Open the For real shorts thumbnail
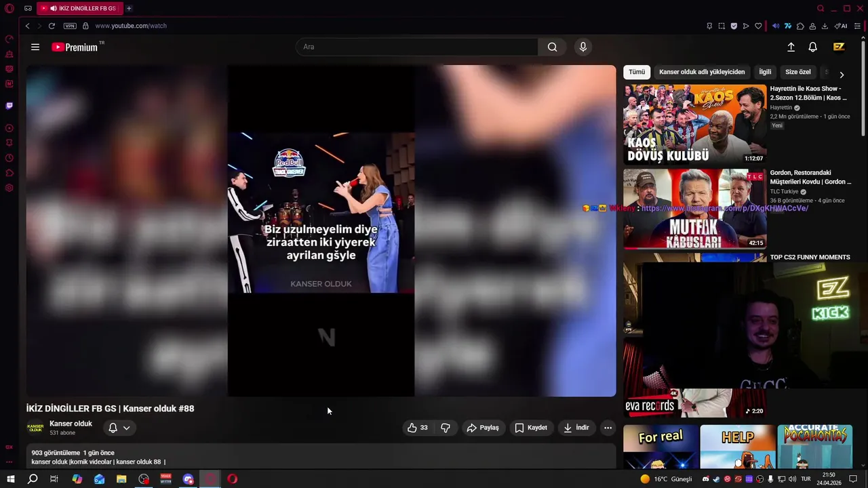Screen dimensions: 868x488 click(661, 447)
